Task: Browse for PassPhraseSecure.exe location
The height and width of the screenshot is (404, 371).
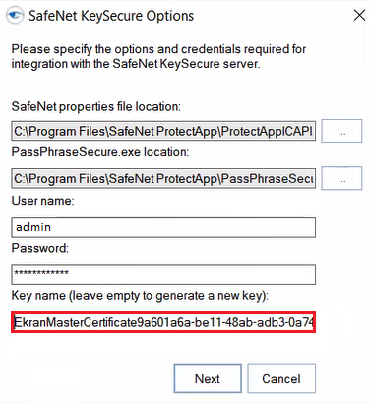Action: coord(342,178)
